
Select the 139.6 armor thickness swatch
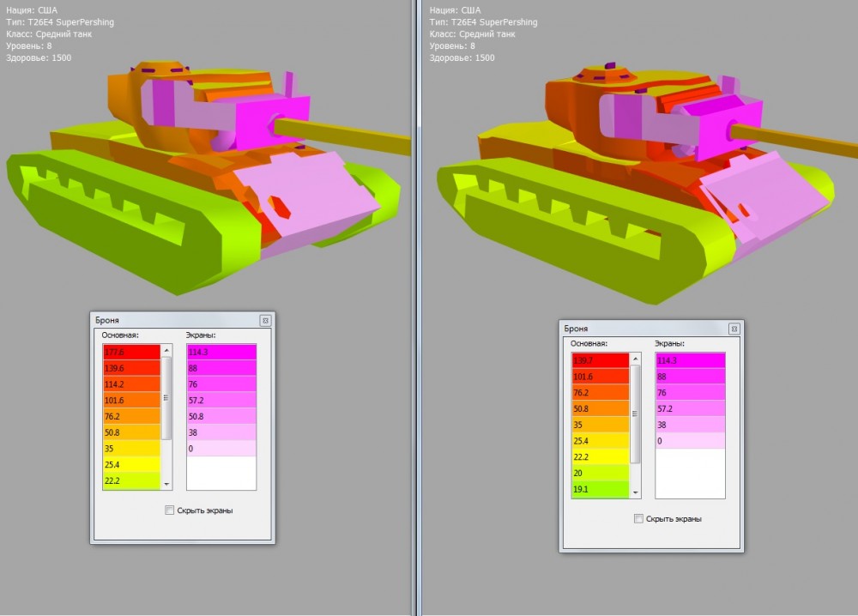tap(131, 368)
